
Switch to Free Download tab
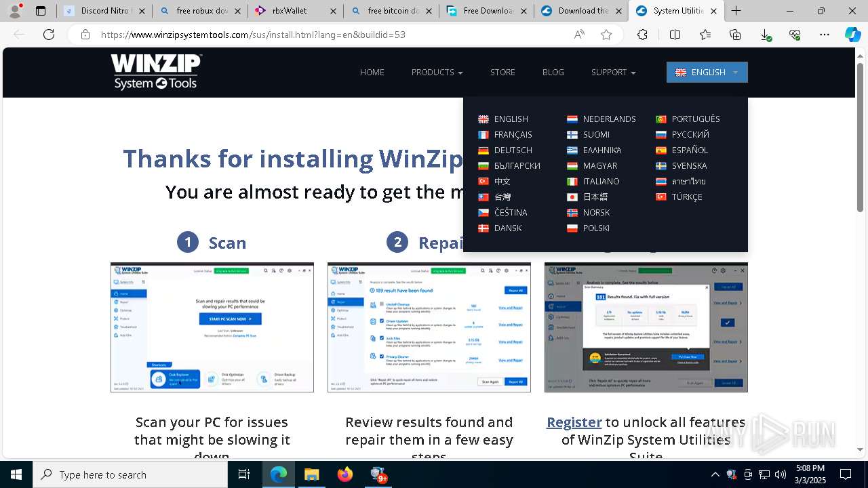coord(486,11)
